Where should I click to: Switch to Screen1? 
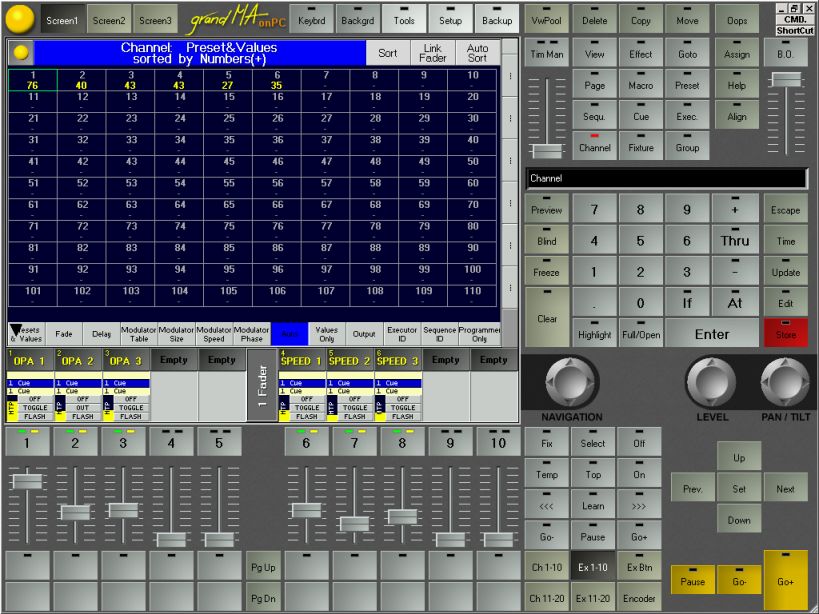(62, 19)
